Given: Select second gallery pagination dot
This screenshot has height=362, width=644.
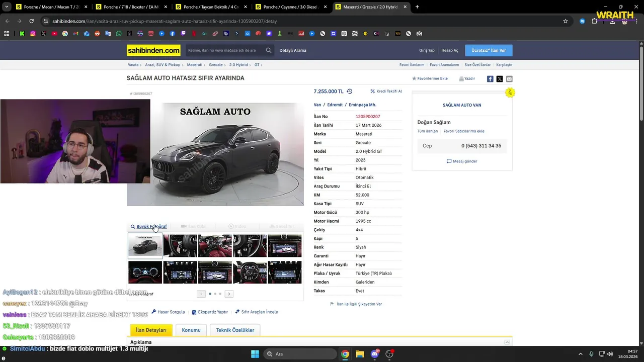Looking at the screenshot, I should [x=215, y=294].
